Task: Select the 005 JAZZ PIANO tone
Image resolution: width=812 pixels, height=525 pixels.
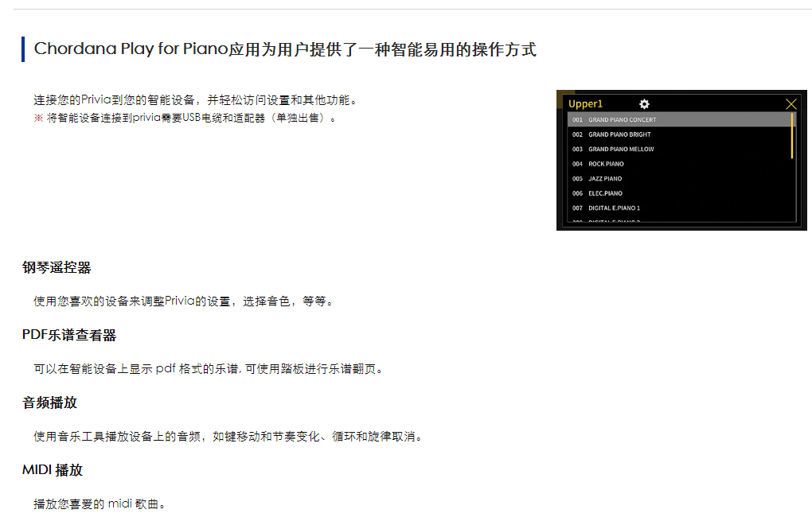Action: (x=679, y=178)
